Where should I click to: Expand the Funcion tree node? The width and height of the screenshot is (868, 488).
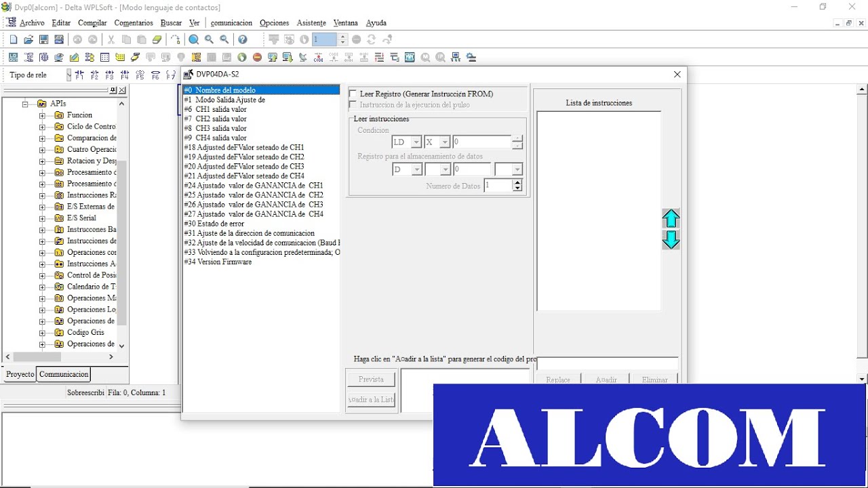(42, 115)
